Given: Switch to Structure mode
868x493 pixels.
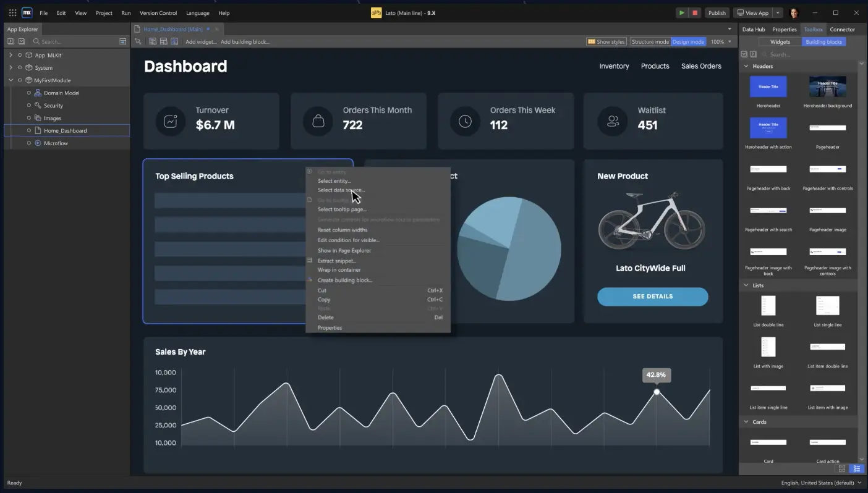Looking at the screenshot, I should point(649,41).
